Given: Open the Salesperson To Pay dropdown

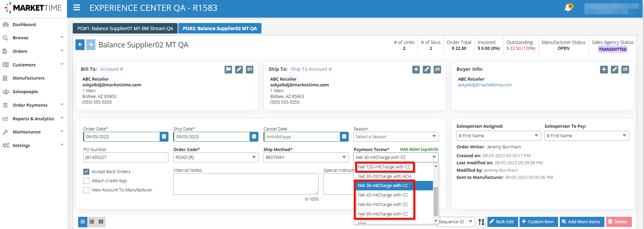Looking at the screenshot, I should (586, 136).
